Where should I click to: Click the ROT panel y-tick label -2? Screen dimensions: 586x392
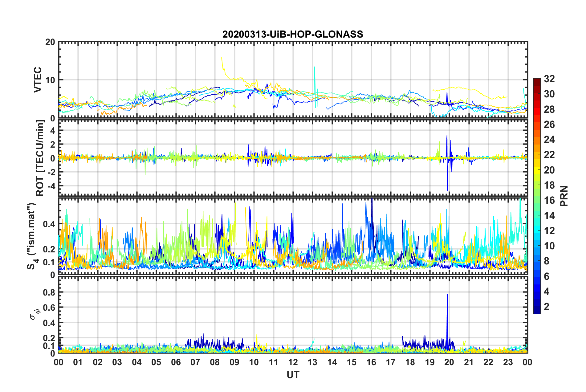[52, 172]
